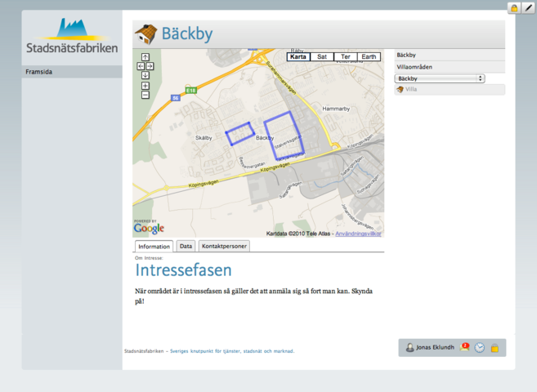Switch map to Earth view

[369, 57]
